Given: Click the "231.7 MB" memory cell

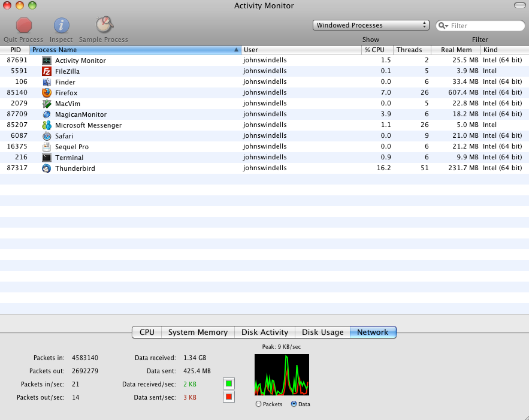Looking at the screenshot, I should coord(463,168).
